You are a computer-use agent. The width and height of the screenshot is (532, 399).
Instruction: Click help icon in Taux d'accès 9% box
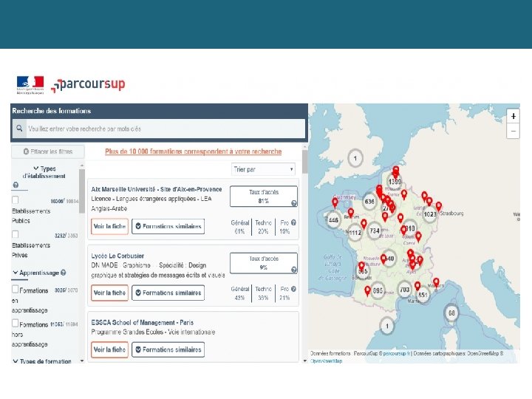pos(294,270)
